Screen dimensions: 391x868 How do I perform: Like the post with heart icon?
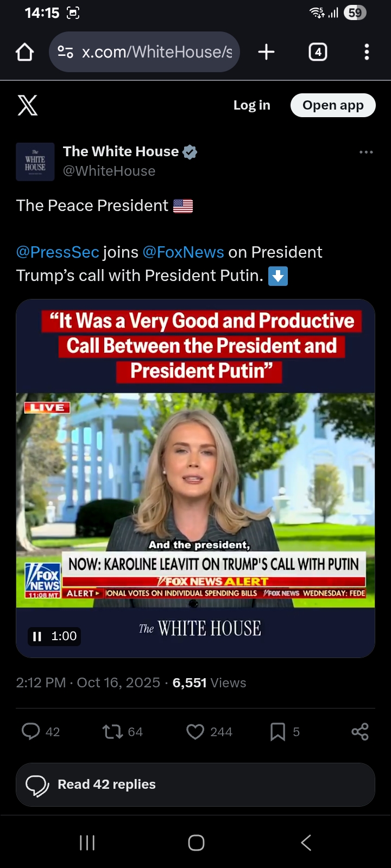(195, 732)
